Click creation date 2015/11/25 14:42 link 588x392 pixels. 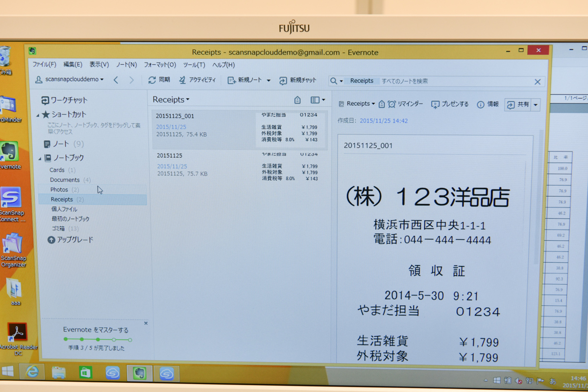click(x=384, y=121)
